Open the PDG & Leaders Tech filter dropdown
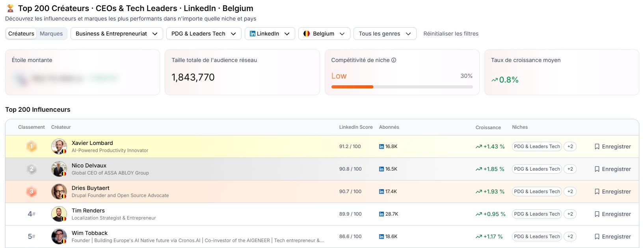Screen dimensions: 644x248 tap(204, 34)
